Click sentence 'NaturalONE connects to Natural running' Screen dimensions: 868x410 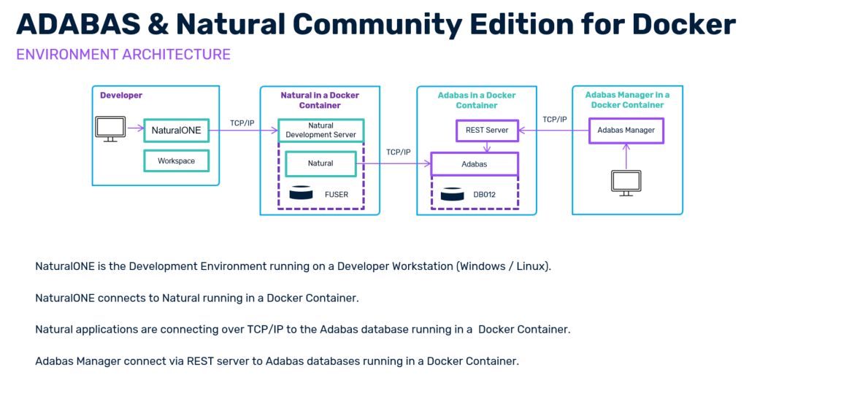coord(197,298)
